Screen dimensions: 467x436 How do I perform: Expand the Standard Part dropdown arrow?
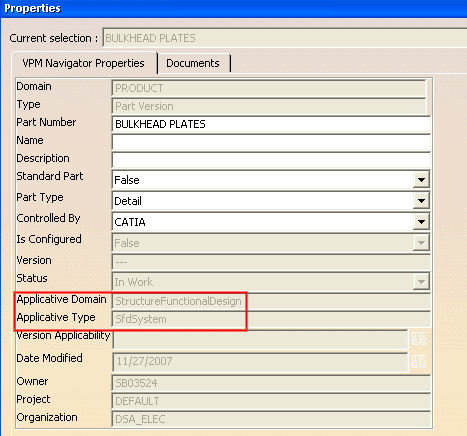pyautogui.click(x=421, y=180)
